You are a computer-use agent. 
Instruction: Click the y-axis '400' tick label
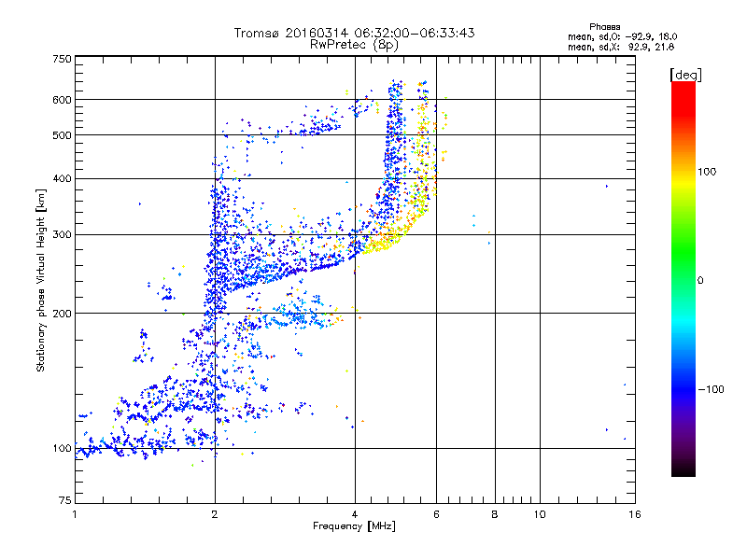(62, 178)
